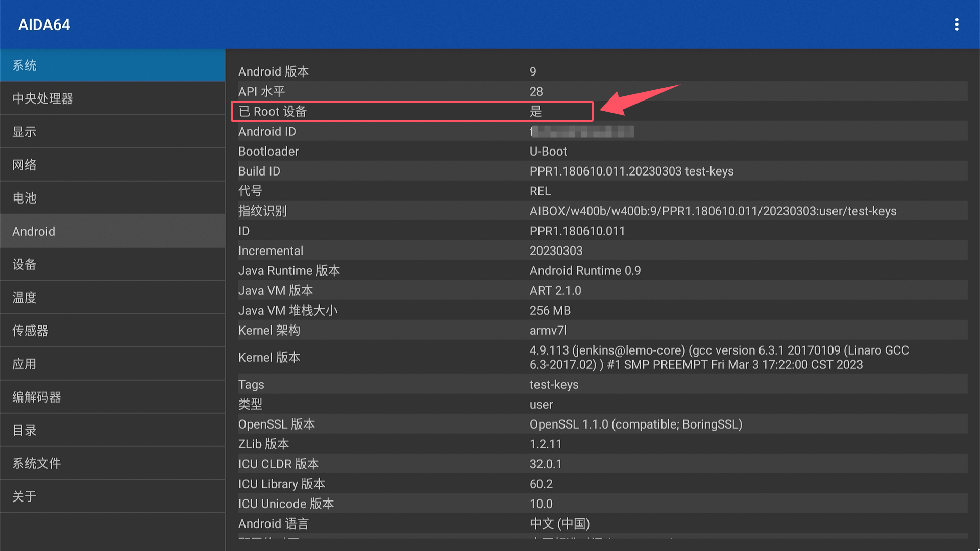
Task: Open the 显示 section
Action: [112, 132]
